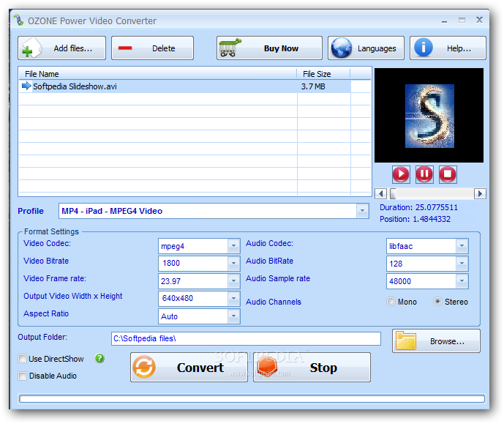The height and width of the screenshot is (424, 504).
Task: Sort by the File Name column header
Action: click(157, 74)
